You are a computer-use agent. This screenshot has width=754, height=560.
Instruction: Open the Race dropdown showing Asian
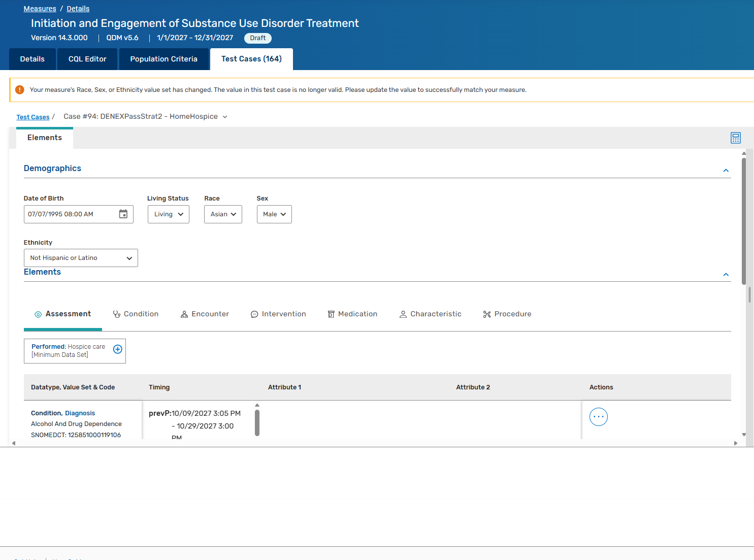coord(223,214)
